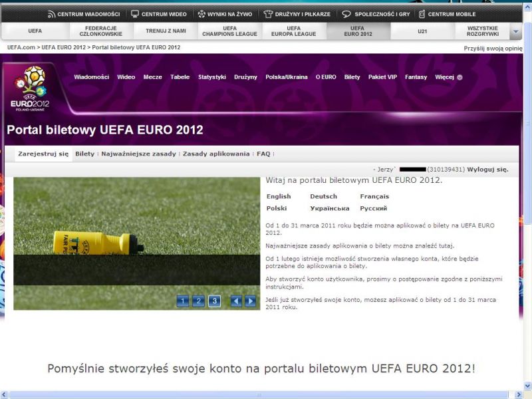This screenshot has width=532, height=399.
Task: Select the Bilety tab in ticket portal
Action: tap(85, 154)
